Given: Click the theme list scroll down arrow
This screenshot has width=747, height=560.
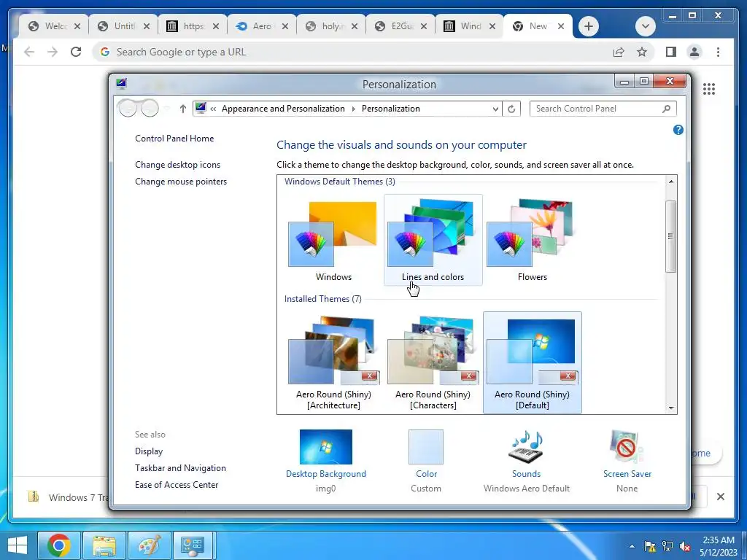Looking at the screenshot, I should pyautogui.click(x=671, y=408).
